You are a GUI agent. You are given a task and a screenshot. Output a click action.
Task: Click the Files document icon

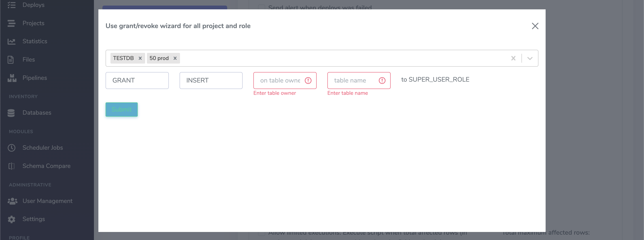(11, 60)
